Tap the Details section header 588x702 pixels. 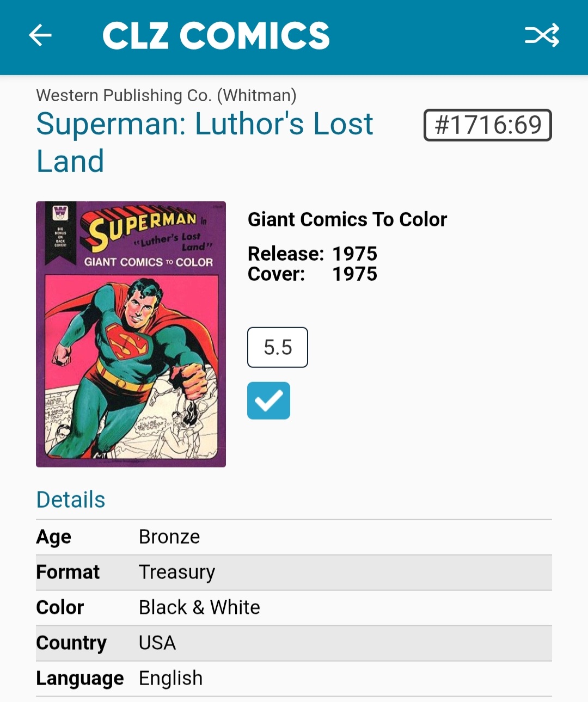click(x=71, y=500)
